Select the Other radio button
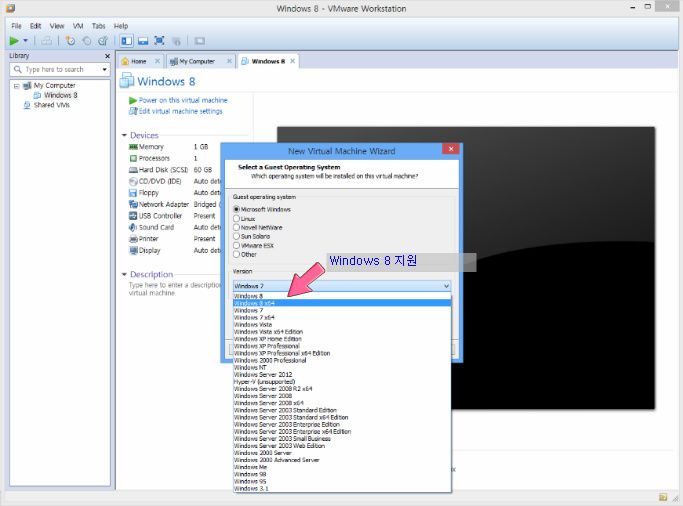 (x=237, y=254)
